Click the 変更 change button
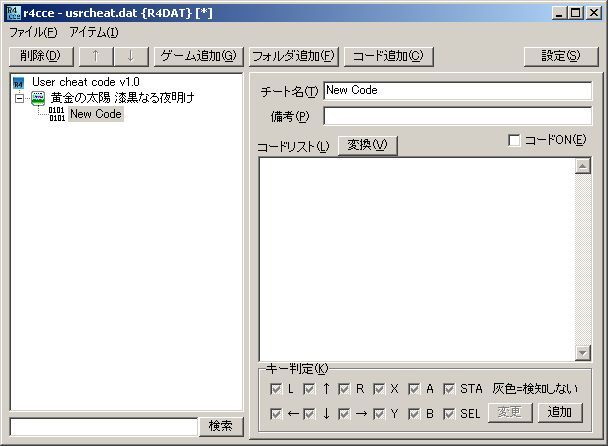 pos(510,412)
